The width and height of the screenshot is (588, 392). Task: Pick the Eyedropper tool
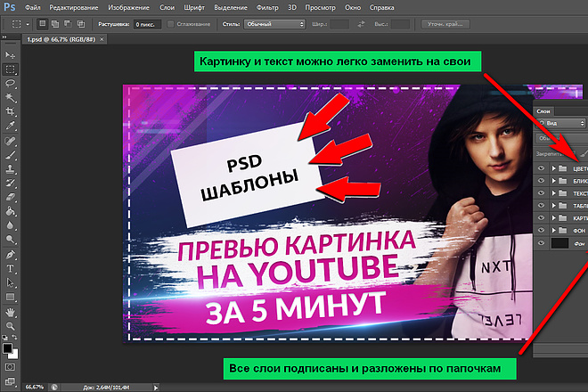[10, 126]
